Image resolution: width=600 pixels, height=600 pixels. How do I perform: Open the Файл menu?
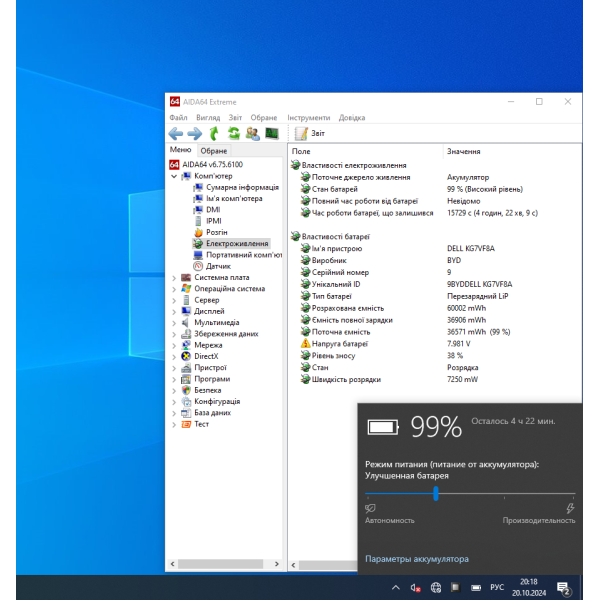coord(178,117)
